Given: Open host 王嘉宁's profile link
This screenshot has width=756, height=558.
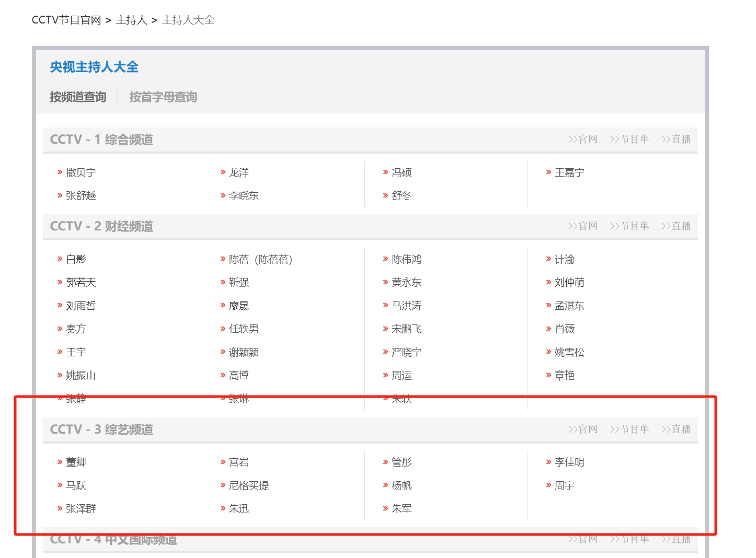Looking at the screenshot, I should (x=569, y=172).
